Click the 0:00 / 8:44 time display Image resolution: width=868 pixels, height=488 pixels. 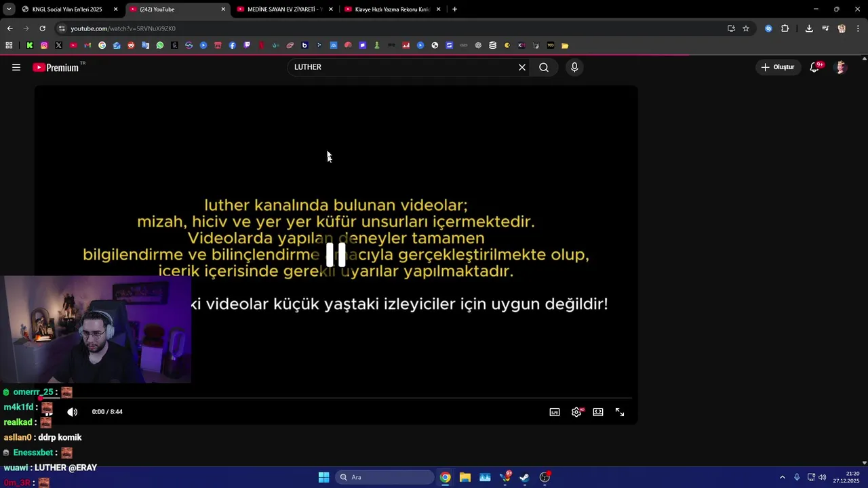(107, 412)
